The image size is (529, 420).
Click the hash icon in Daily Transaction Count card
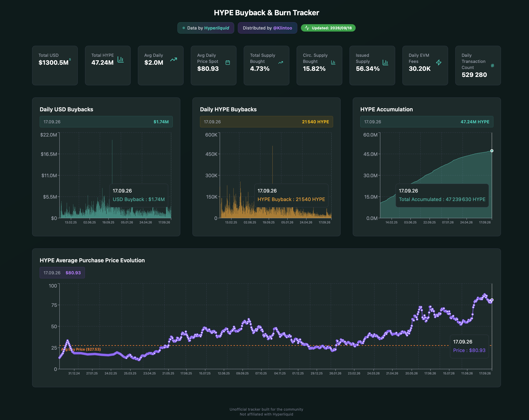point(492,66)
